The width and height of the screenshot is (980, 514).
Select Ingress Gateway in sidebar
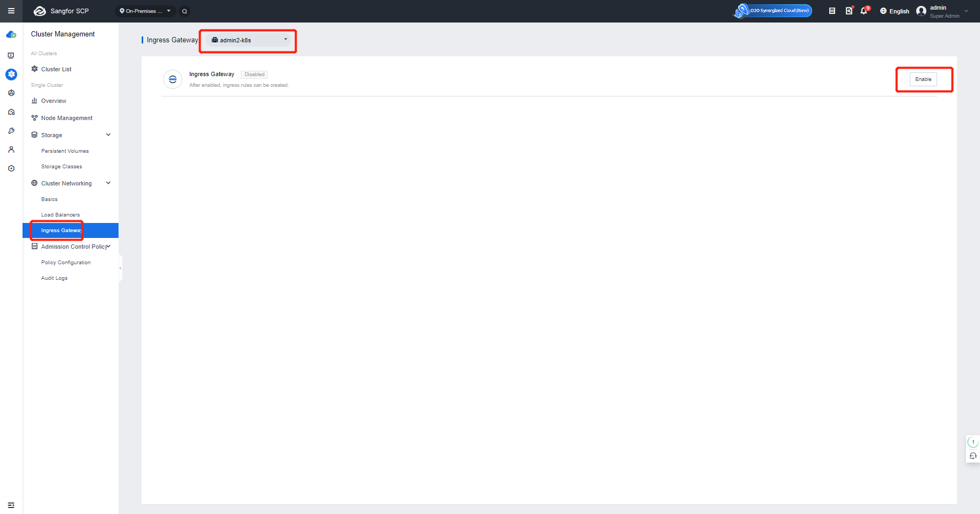[70, 230]
